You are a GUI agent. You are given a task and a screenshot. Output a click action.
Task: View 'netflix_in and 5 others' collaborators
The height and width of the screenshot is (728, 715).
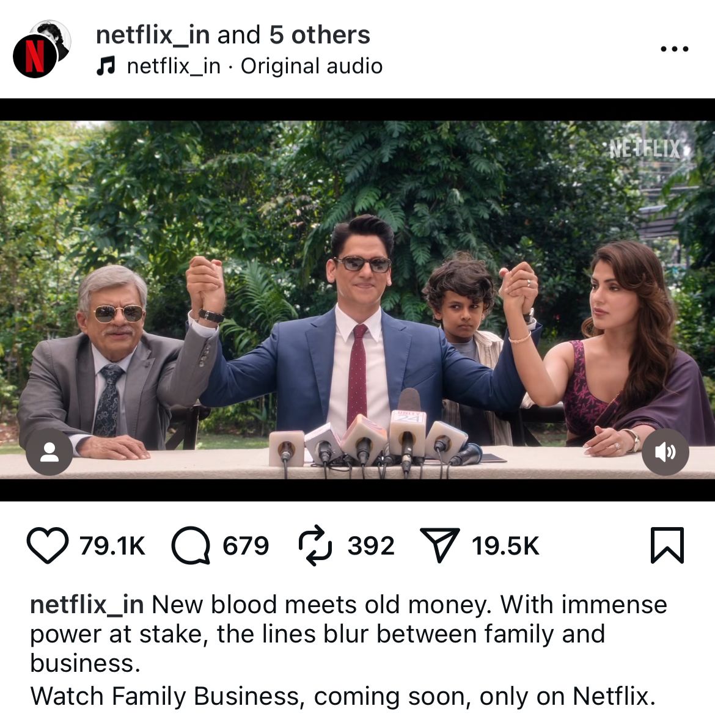(233, 35)
